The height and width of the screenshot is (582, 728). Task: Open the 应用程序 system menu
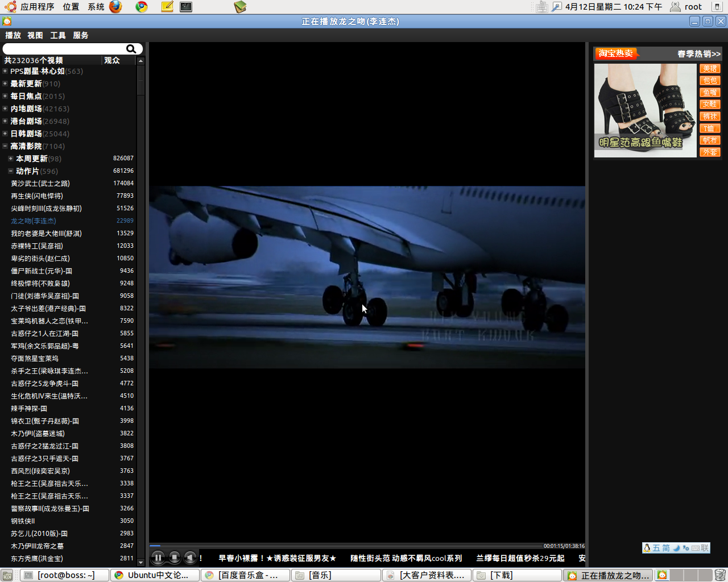coord(38,7)
